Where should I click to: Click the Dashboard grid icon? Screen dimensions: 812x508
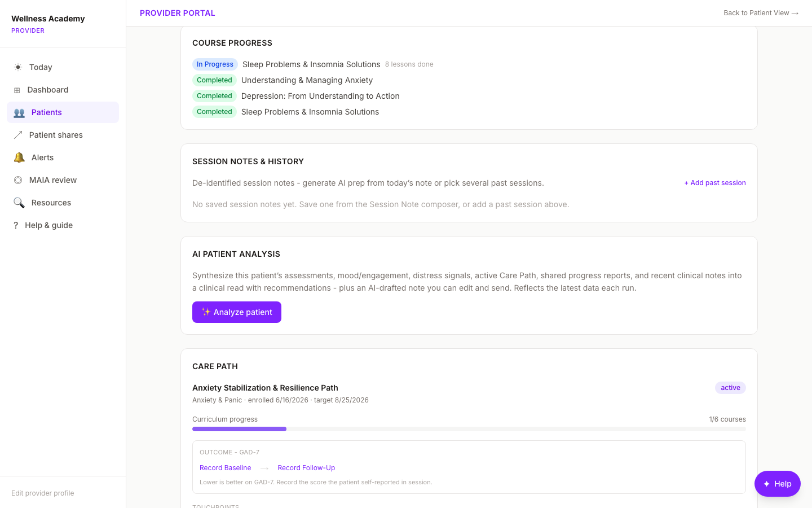click(x=17, y=90)
